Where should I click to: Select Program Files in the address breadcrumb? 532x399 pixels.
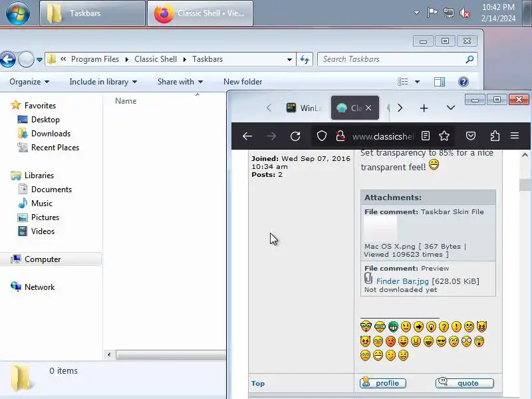tap(95, 59)
